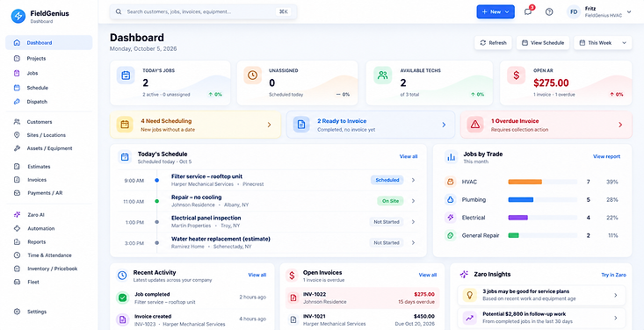Click the INV-1022 red document icon
Screen dimensions: 644x330
(293, 298)
